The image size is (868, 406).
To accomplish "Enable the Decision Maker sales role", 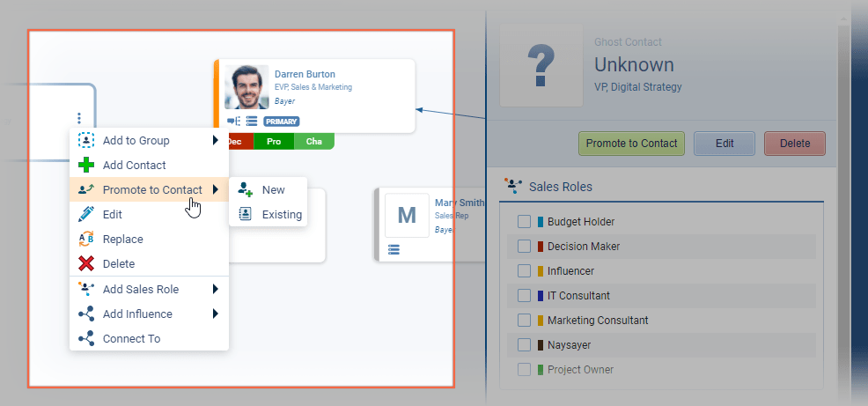I will click(524, 247).
